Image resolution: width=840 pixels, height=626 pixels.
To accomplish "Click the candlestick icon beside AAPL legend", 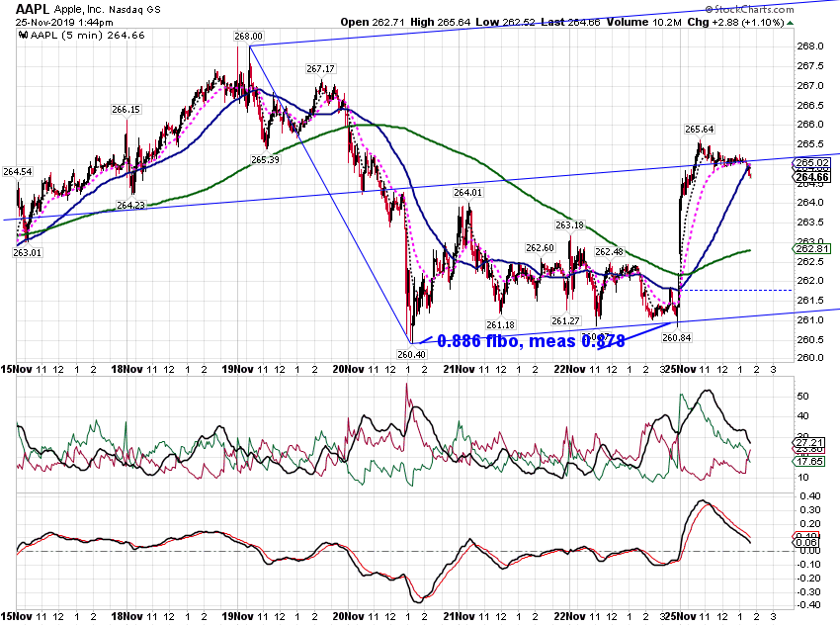I will pos(23,36).
